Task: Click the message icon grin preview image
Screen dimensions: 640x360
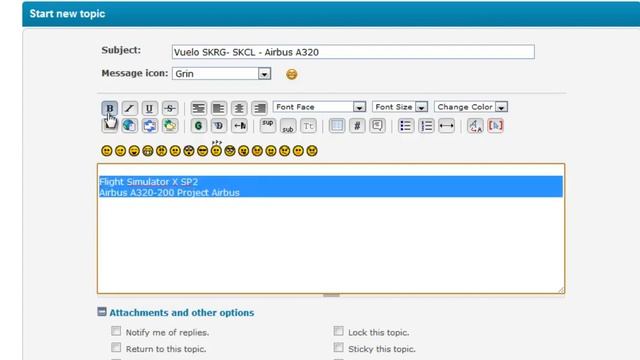Action: 291,74
